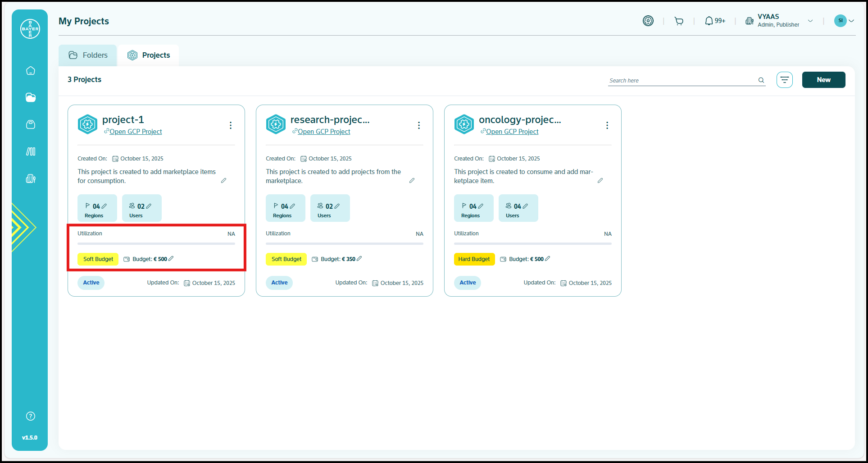868x463 pixels.
Task: Switch to the Folders tab
Action: pos(88,55)
